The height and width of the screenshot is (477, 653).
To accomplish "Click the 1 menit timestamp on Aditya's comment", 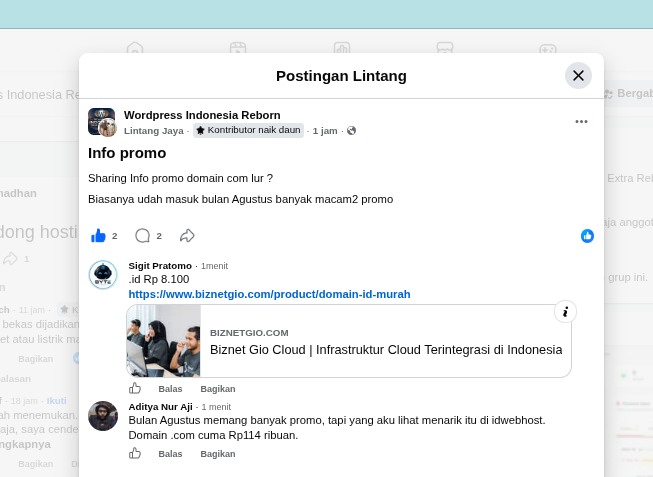I will [x=216, y=407].
